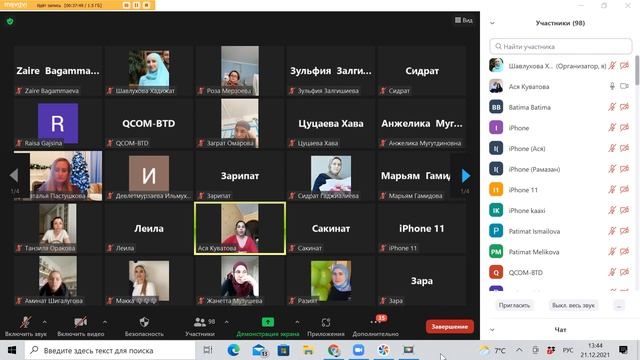The height and width of the screenshot is (360, 640).
Task: Open File Explorer from taskbar
Action: [308, 350]
